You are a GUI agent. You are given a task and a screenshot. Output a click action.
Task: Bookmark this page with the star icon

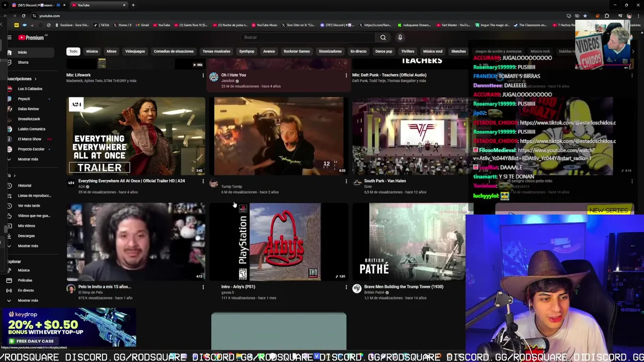[x=585, y=16]
